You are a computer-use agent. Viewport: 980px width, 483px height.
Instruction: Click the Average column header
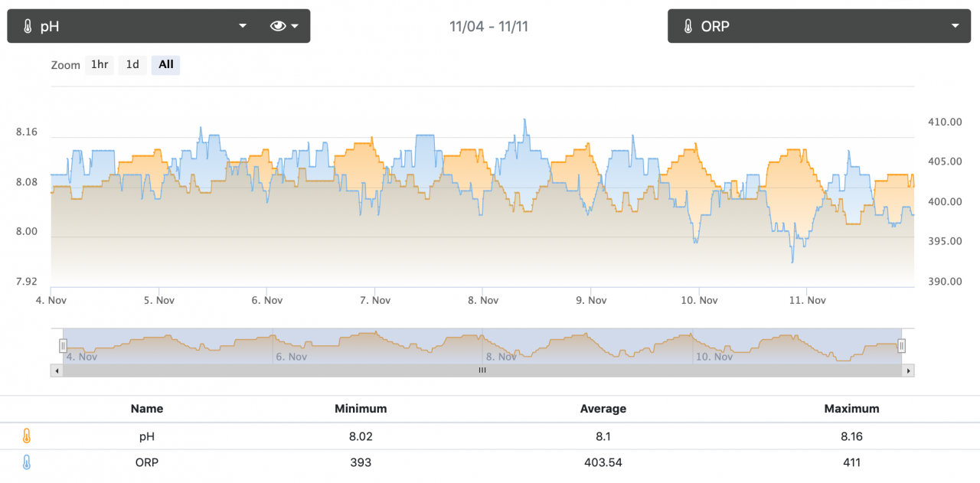click(x=603, y=409)
